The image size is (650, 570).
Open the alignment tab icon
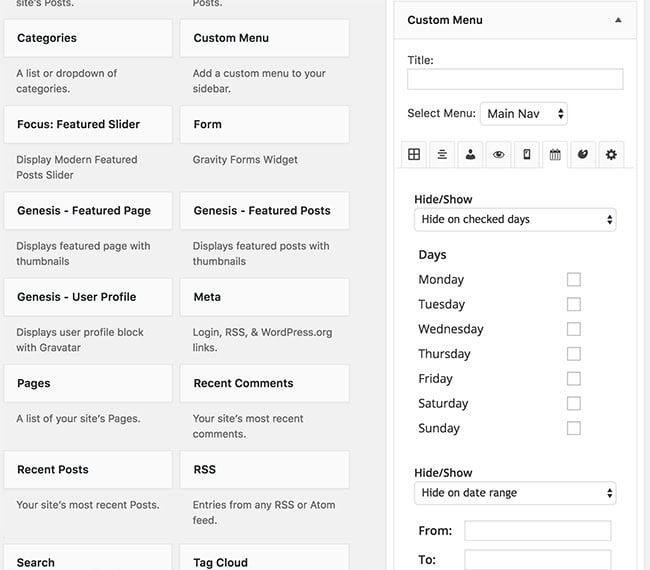pos(442,155)
